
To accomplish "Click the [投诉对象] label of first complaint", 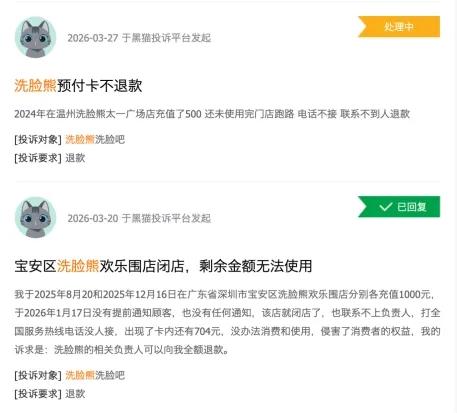I will [38, 139].
